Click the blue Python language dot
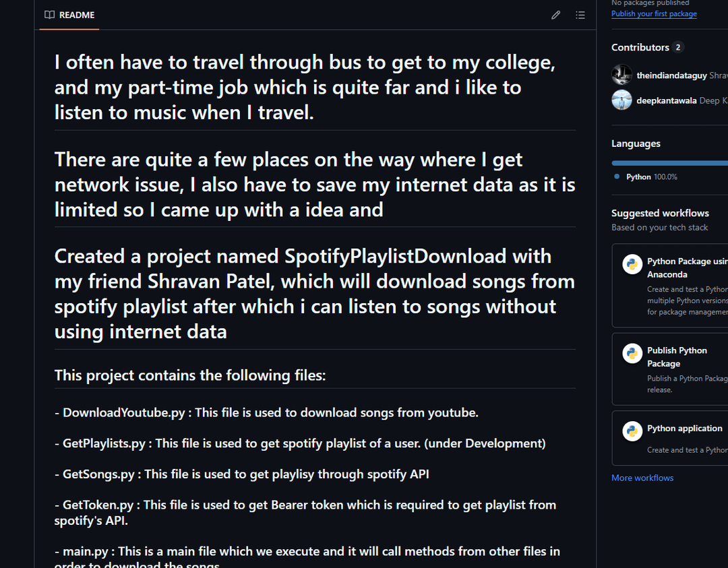Image resolution: width=728 pixels, height=568 pixels. click(x=617, y=177)
